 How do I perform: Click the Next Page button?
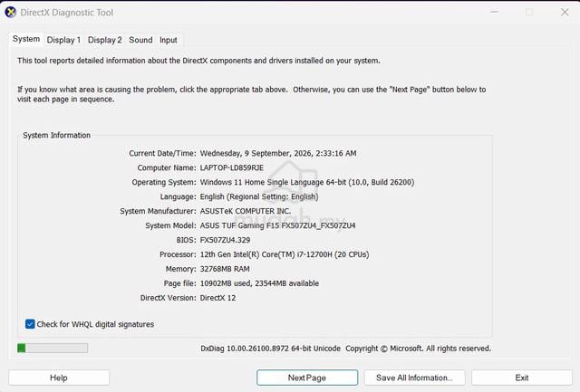click(307, 378)
